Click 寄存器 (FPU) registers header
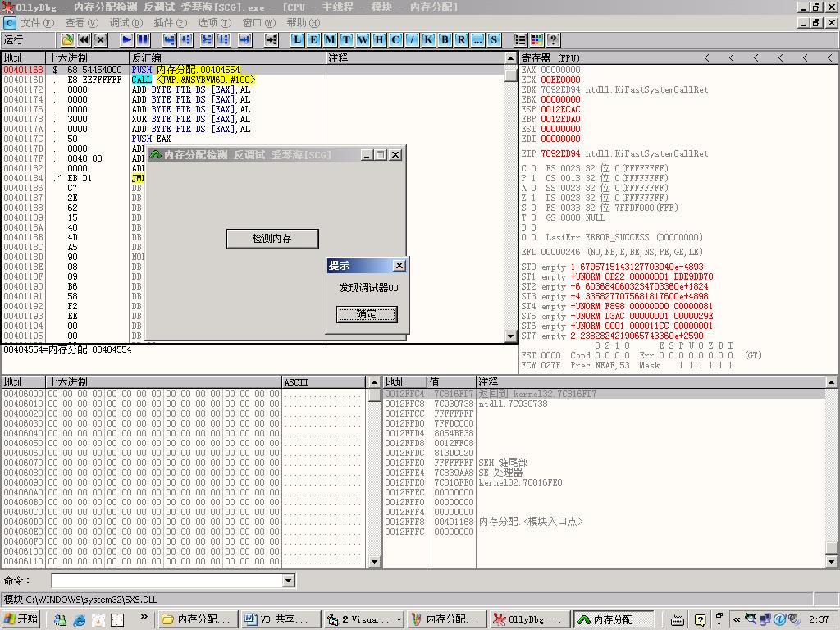 pos(550,58)
